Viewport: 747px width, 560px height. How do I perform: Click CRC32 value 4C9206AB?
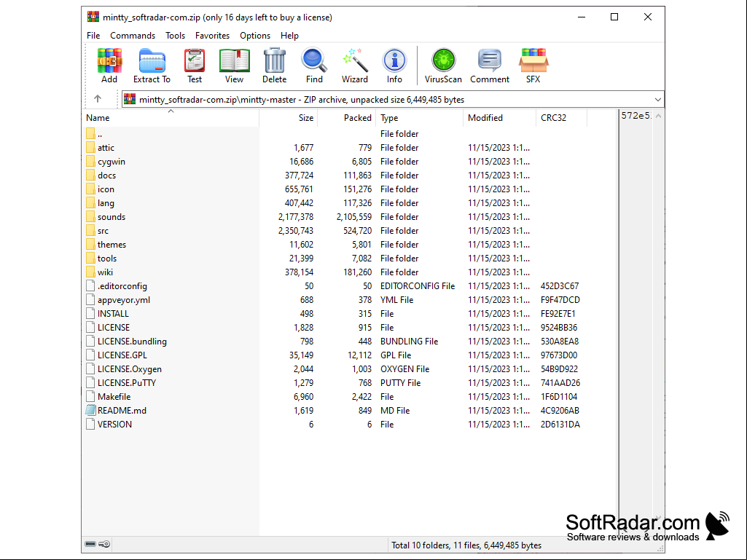[x=560, y=410]
